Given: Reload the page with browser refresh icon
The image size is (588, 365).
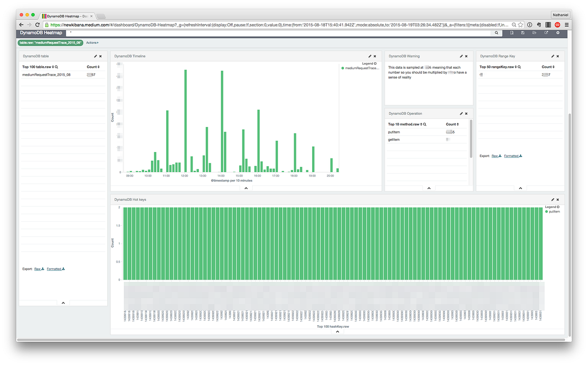Looking at the screenshot, I should click(x=38, y=25).
